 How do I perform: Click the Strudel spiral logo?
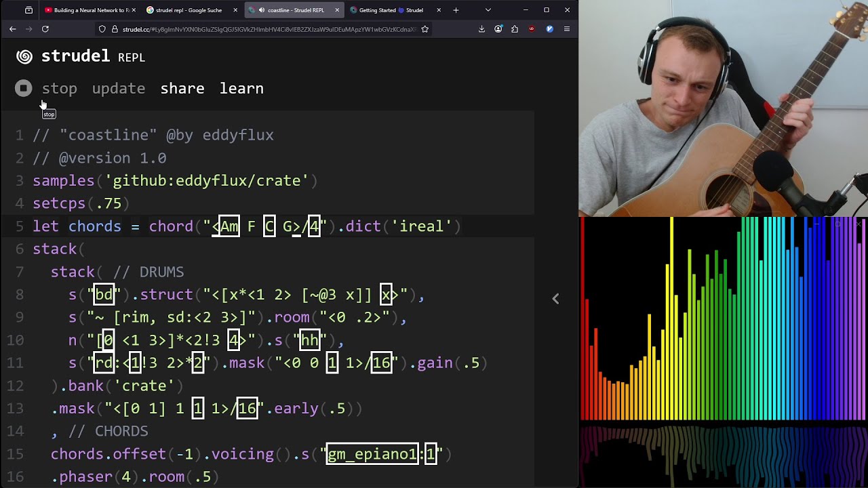pyautogui.click(x=24, y=57)
